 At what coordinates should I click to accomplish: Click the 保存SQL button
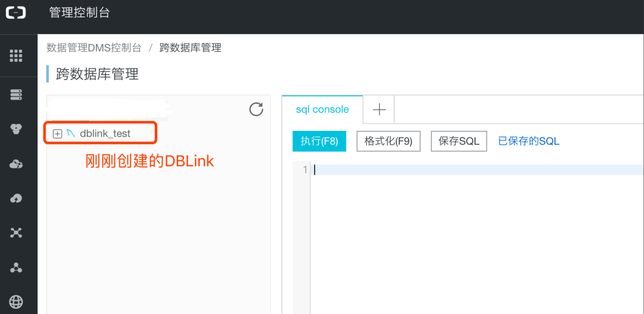pos(459,141)
